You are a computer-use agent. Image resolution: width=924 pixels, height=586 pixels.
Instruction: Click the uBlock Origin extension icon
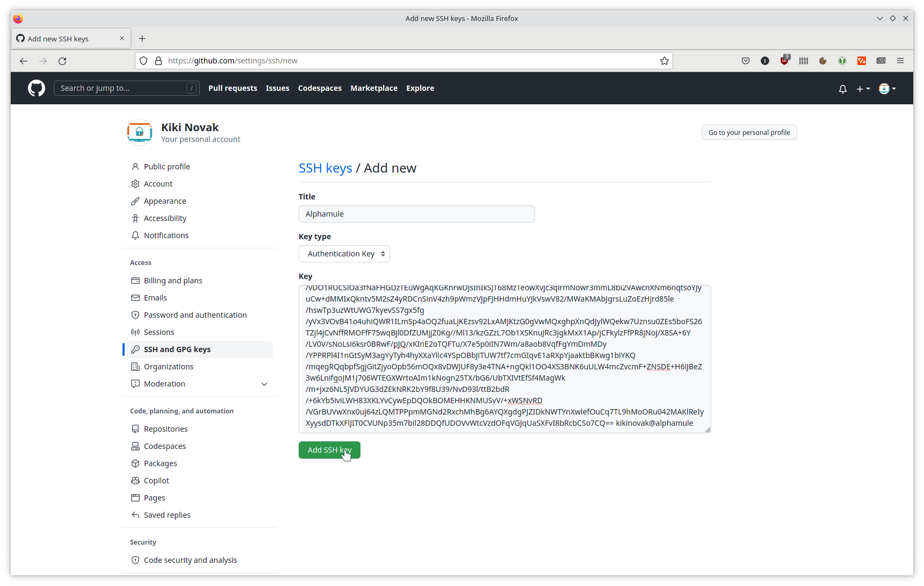[784, 61]
